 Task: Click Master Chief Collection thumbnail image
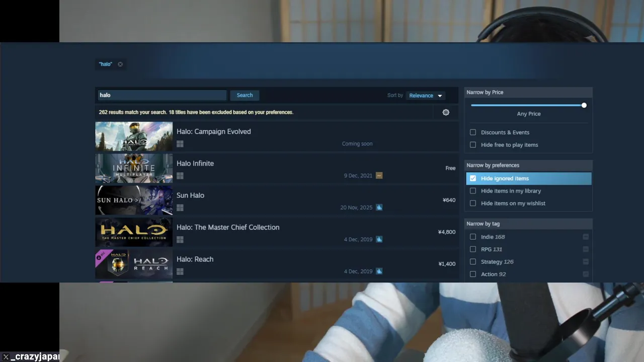click(134, 232)
